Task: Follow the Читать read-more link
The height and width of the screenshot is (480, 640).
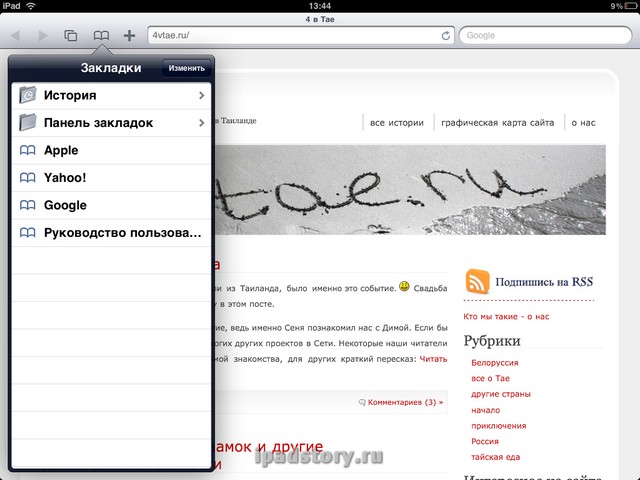Action: (433, 359)
